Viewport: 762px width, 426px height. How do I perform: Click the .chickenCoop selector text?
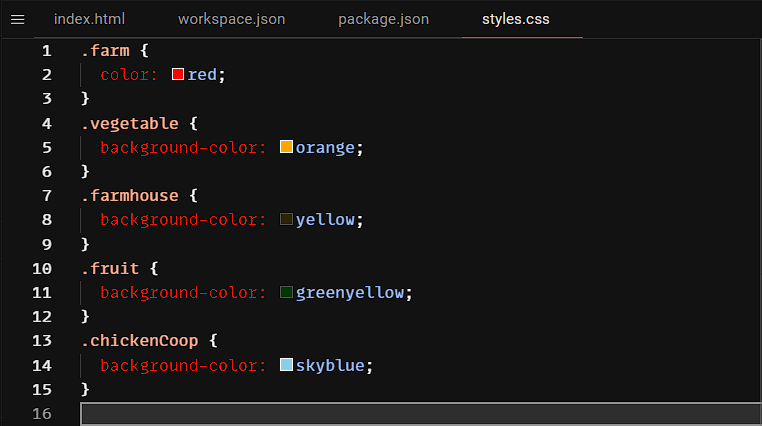pos(139,341)
